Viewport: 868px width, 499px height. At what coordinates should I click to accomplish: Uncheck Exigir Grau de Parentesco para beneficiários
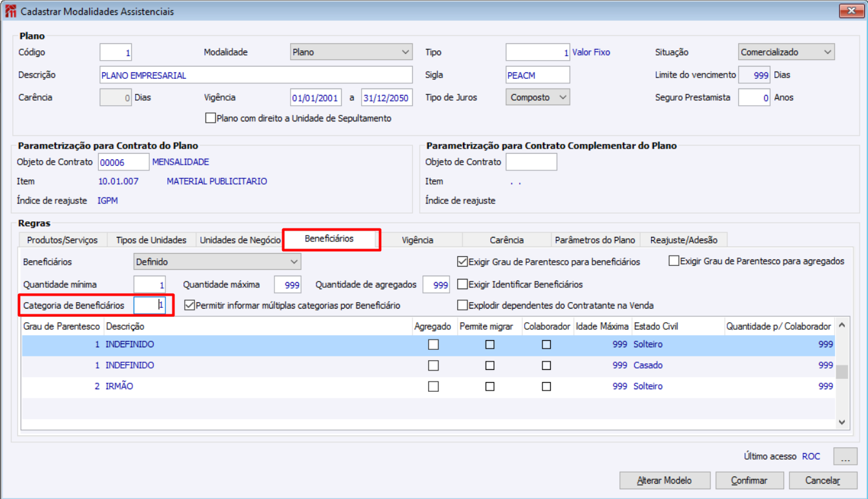pyautogui.click(x=462, y=262)
